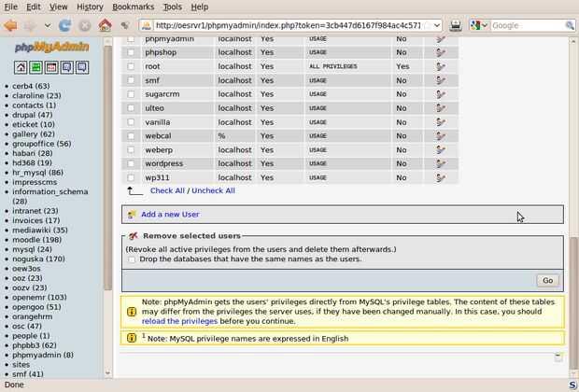Screen dimensions: 579x392
Task: Open the mysql (24) database
Action: point(32,249)
